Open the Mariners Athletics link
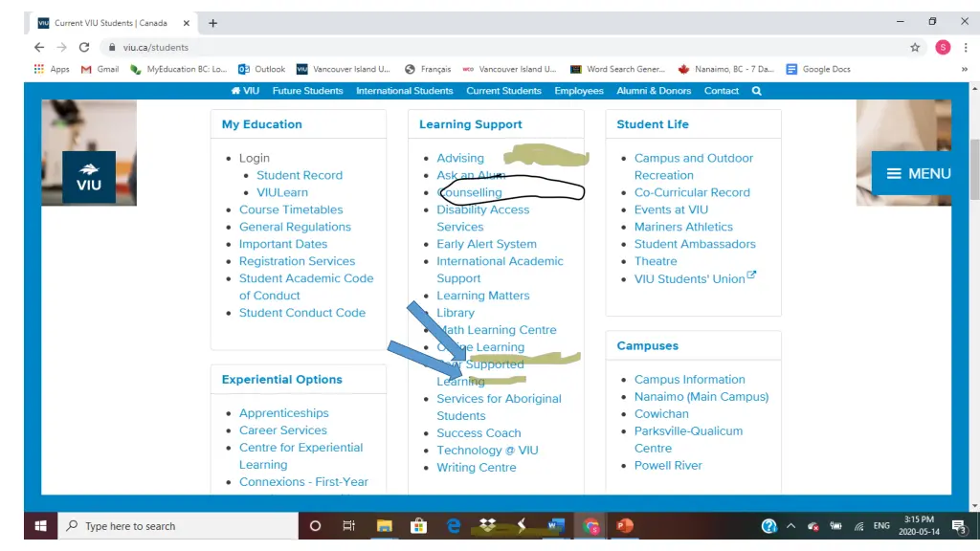Image resolution: width=980 pixels, height=551 pixels. [x=683, y=227]
